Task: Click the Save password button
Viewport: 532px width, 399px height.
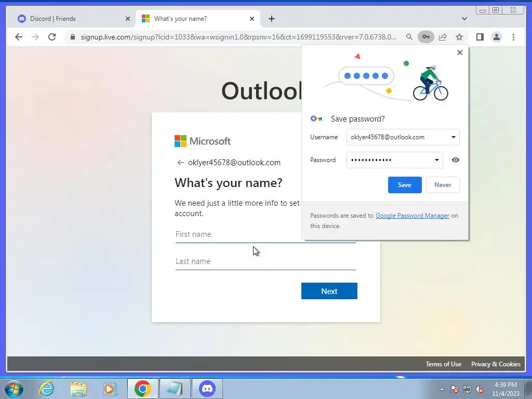Action: pos(405,185)
